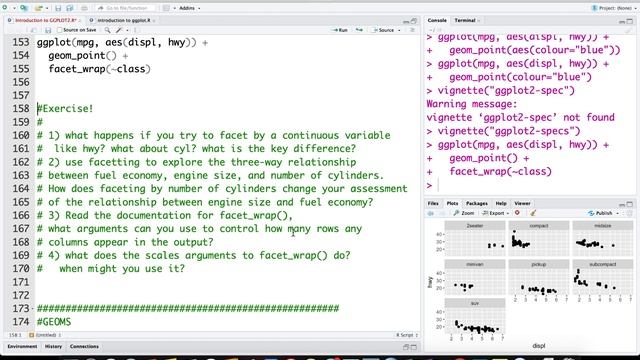
Task: Click the suv facet panel in plot
Action: 475,316
